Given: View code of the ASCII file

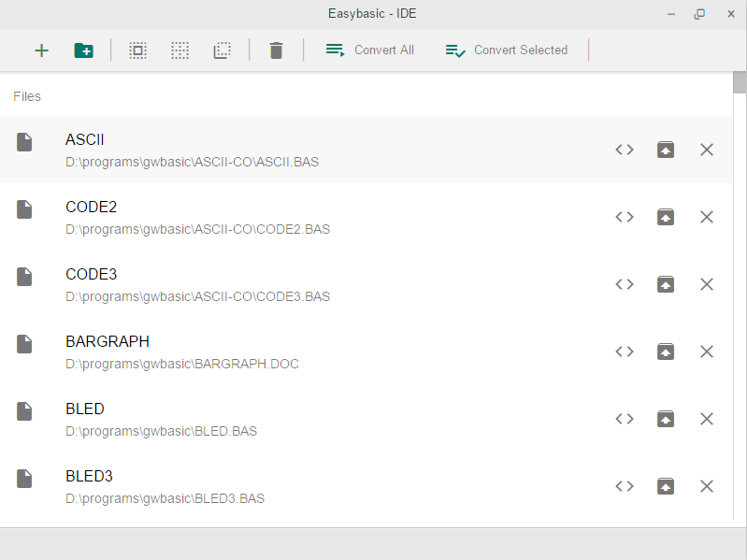Looking at the screenshot, I should point(625,150).
